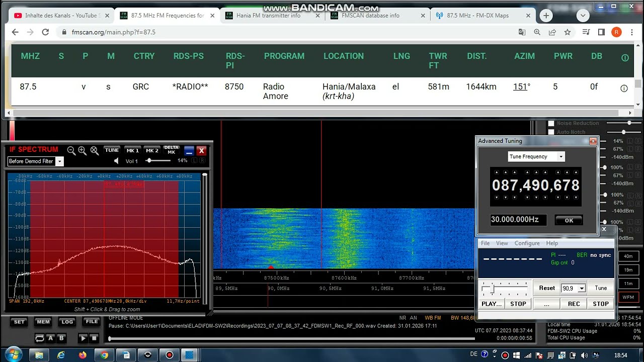Click the info icon in table header
The image size is (644, 362).
click(x=625, y=58)
